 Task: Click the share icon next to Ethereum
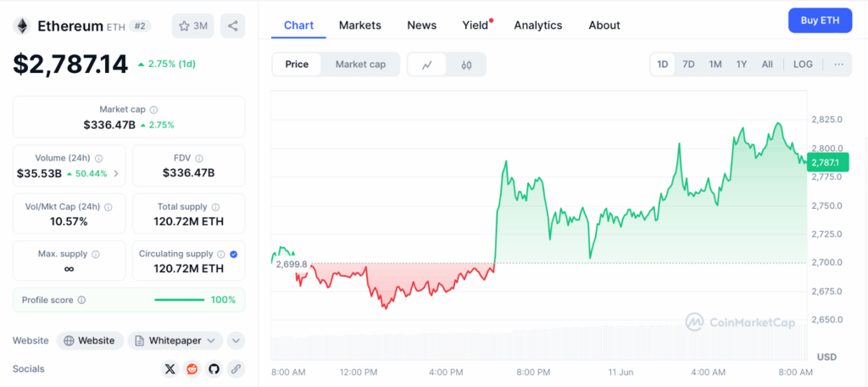pyautogui.click(x=233, y=25)
